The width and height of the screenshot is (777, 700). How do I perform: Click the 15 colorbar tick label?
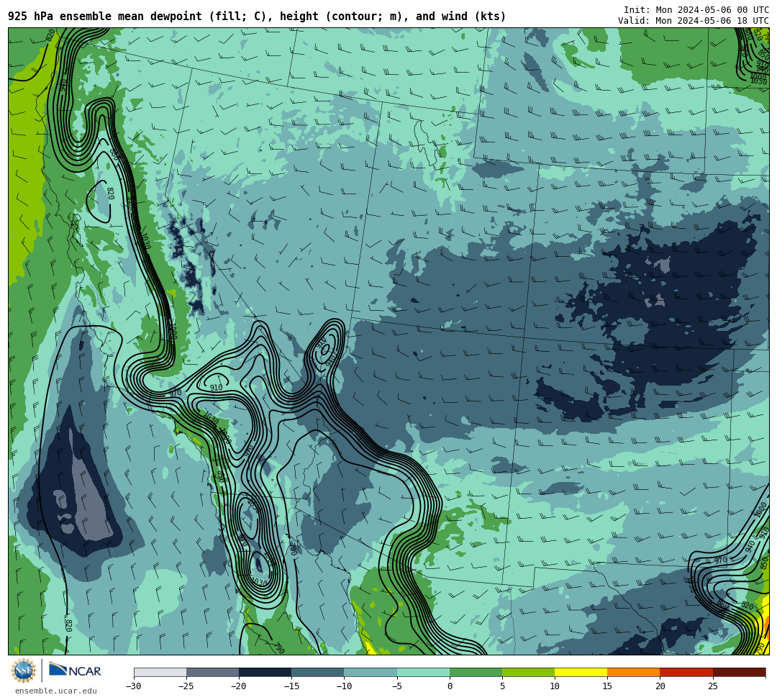coord(607,686)
